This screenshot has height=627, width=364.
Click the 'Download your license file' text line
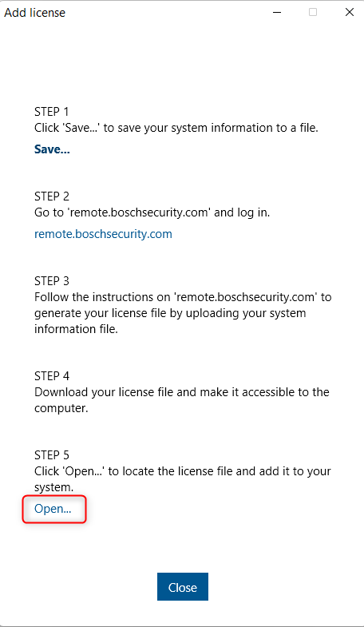click(x=182, y=392)
